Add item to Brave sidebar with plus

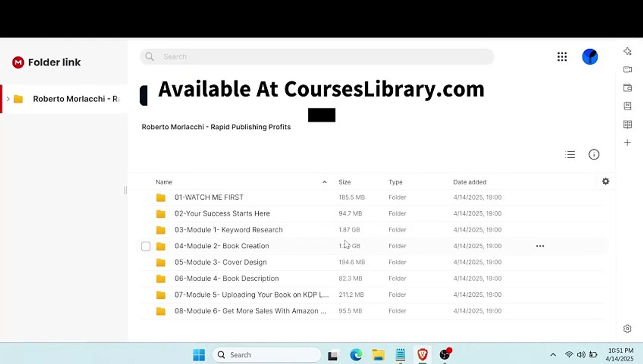[627, 143]
